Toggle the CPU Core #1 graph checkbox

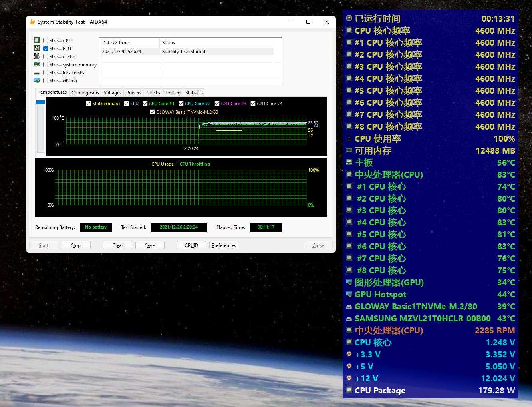click(145, 104)
